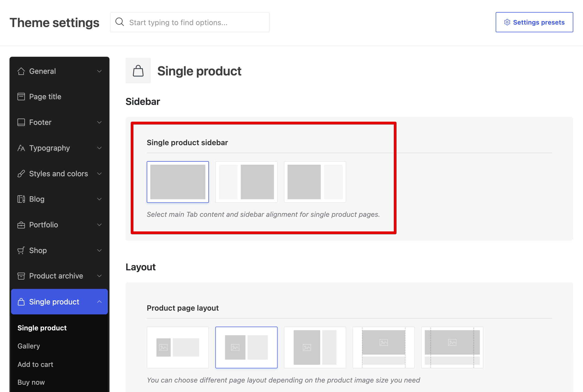Image resolution: width=583 pixels, height=392 pixels.
Task: Click the Sidebar section heading
Action: pyautogui.click(x=143, y=102)
